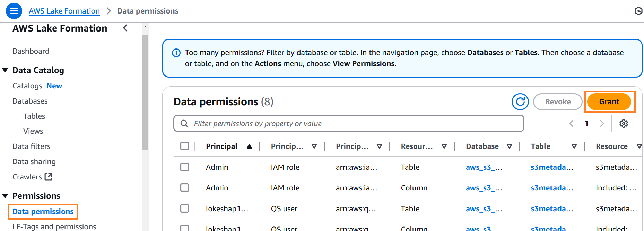Open table preferences gear icon

tap(624, 124)
